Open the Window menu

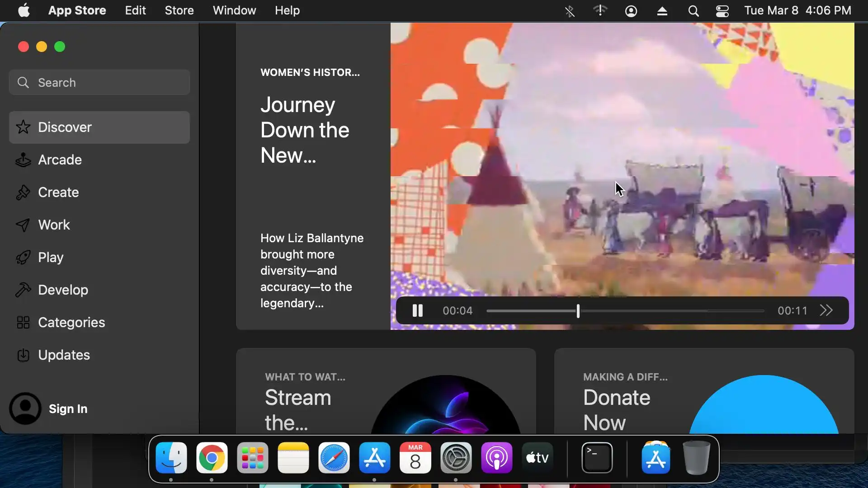(x=234, y=10)
